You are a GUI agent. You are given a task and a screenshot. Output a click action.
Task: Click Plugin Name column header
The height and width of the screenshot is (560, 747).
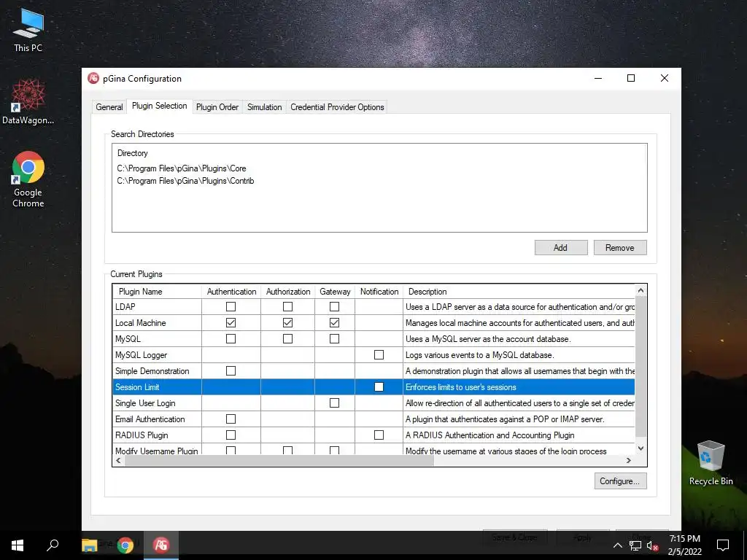[158, 292]
